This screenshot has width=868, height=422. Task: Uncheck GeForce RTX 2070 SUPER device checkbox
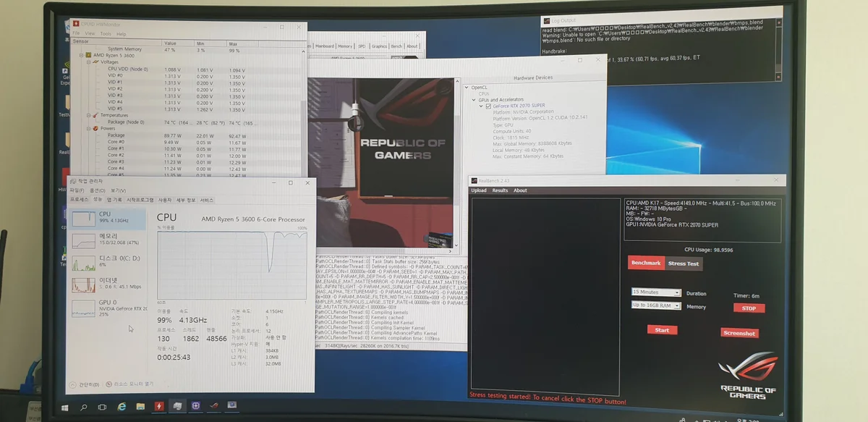coord(488,106)
